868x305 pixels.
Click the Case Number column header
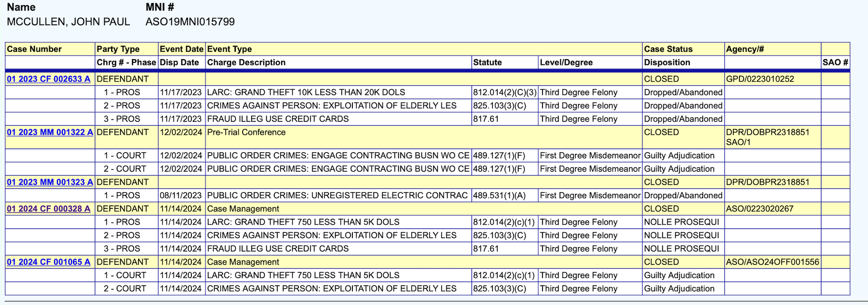[34, 49]
